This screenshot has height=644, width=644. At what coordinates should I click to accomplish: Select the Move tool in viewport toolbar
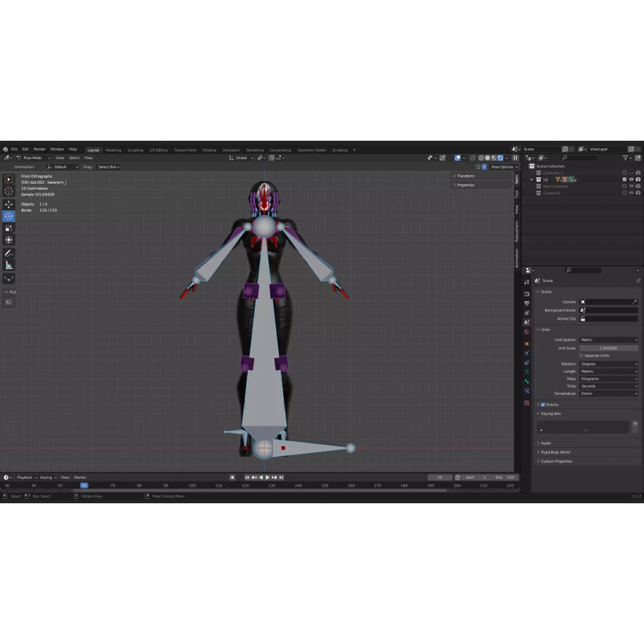point(8,205)
